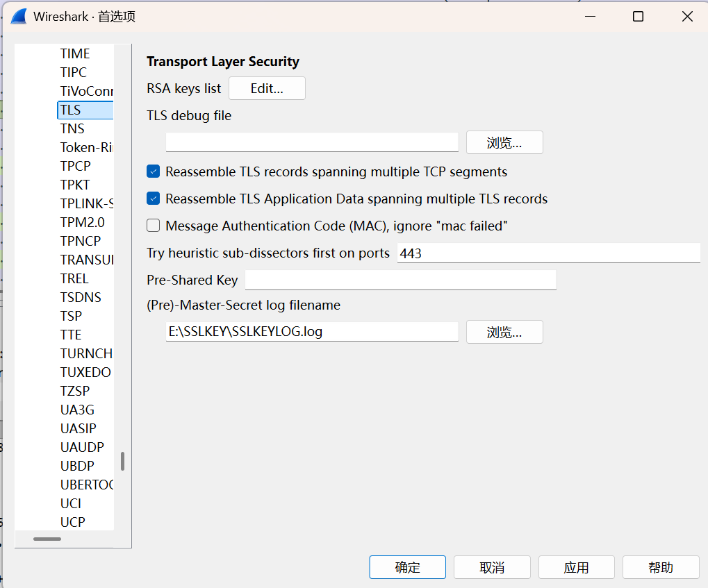This screenshot has height=588, width=708.
Task: Toggle Reassemble TLS Application Data checkbox
Action: [153, 199]
